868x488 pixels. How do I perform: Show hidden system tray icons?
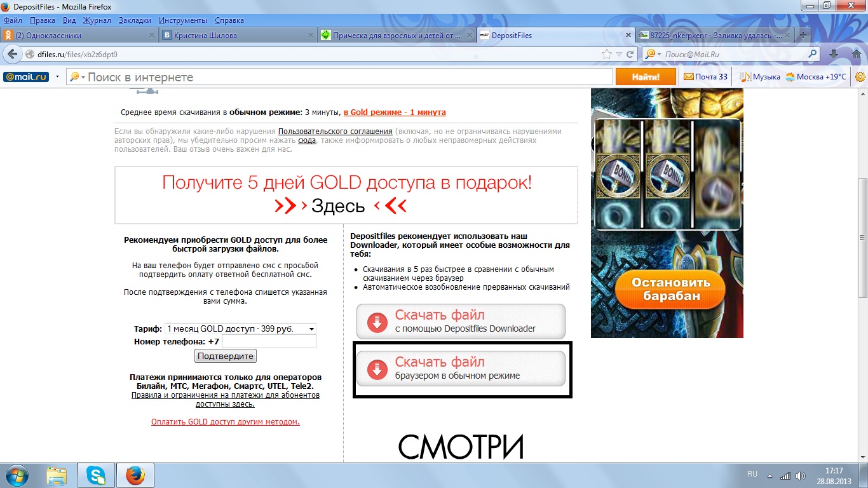point(768,475)
